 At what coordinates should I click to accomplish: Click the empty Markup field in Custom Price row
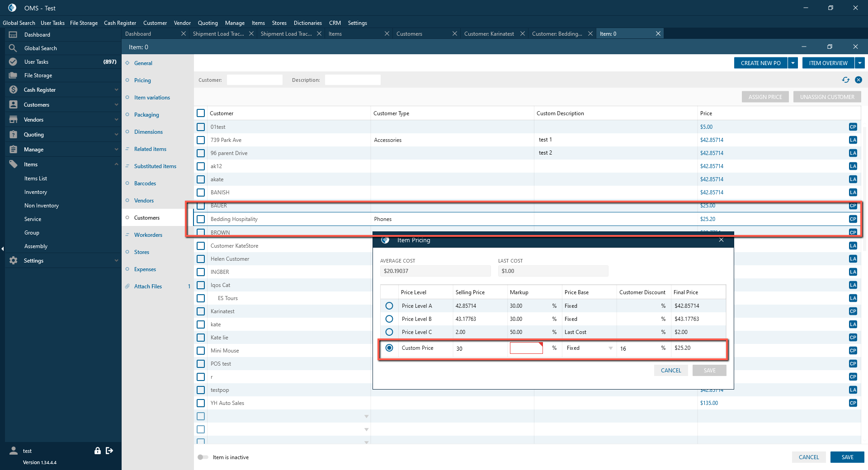click(x=526, y=348)
